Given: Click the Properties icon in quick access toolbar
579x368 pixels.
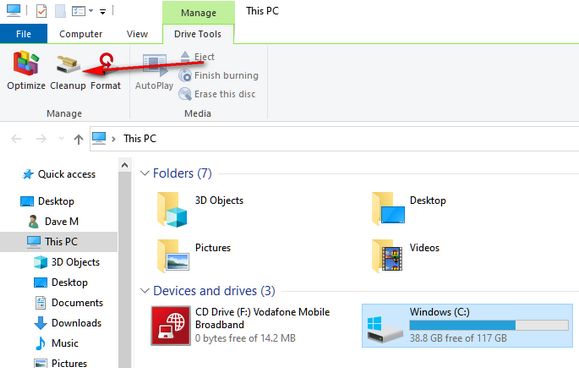Looking at the screenshot, I should click(41, 11).
